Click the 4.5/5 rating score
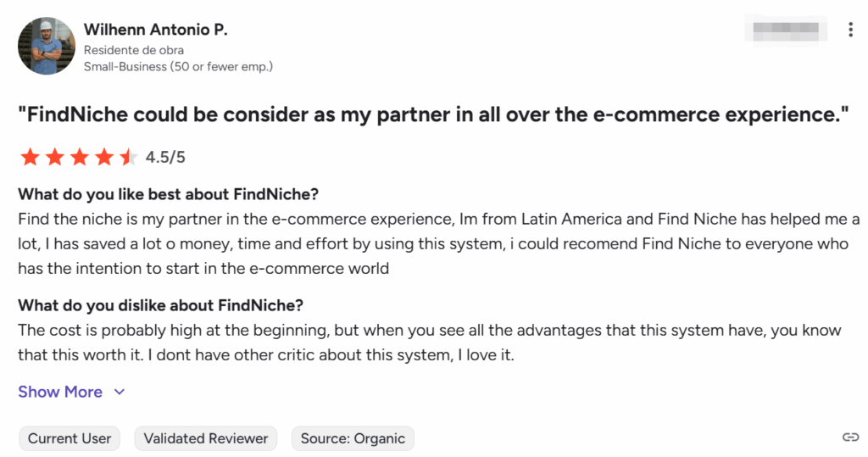This screenshot has width=868, height=457. pos(165,157)
